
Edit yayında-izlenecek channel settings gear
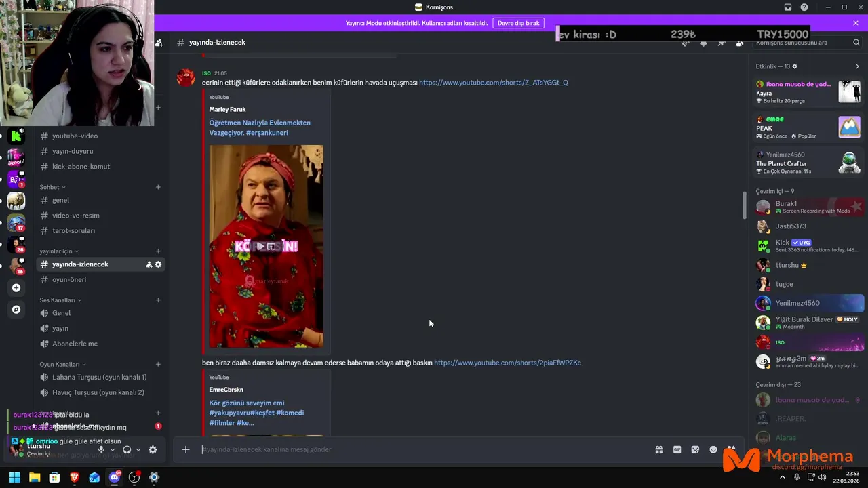159,264
